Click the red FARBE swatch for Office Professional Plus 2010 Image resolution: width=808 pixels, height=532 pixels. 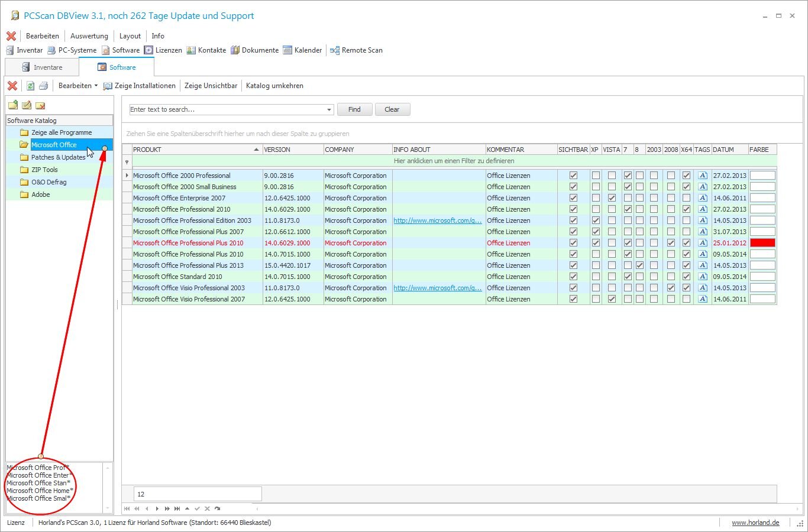click(762, 243)
